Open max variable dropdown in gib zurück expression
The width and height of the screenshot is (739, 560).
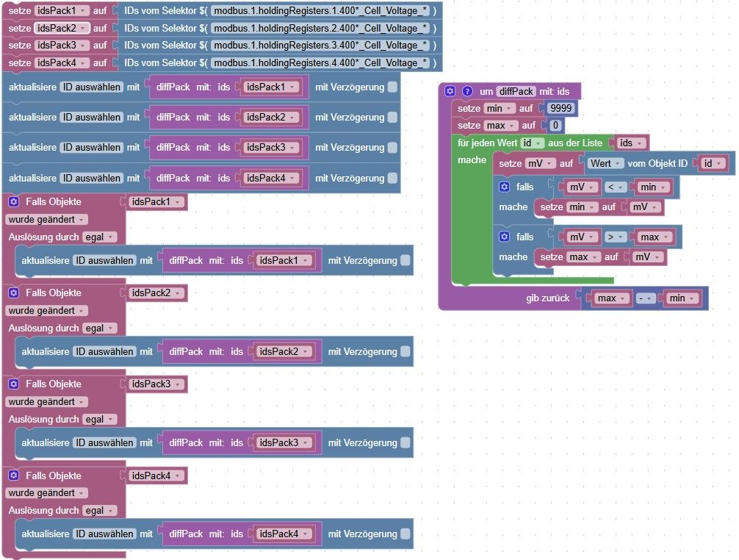(x=612, y=298)
